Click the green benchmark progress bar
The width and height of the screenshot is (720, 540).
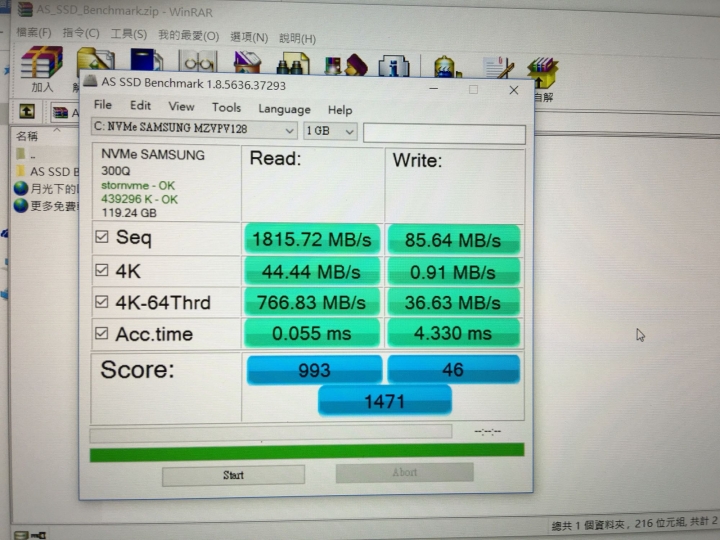307,452
